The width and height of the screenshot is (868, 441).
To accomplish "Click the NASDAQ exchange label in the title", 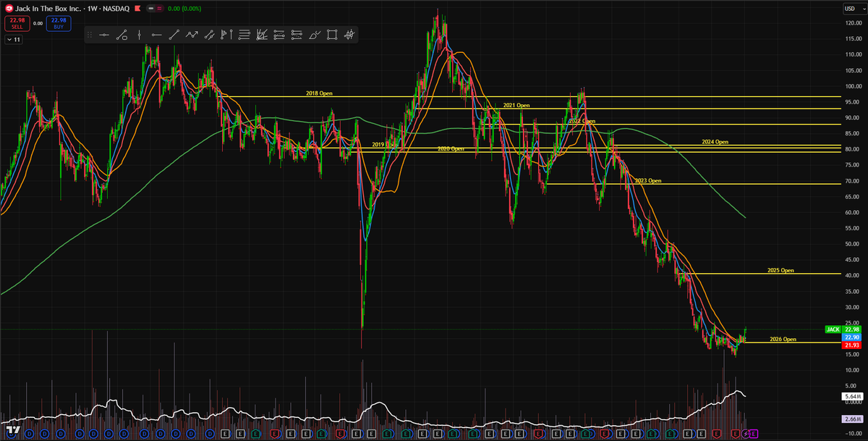I will 116,9.
